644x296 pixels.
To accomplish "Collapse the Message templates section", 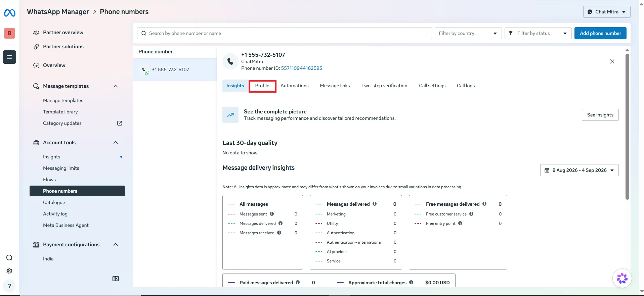I will click(116, 86).
